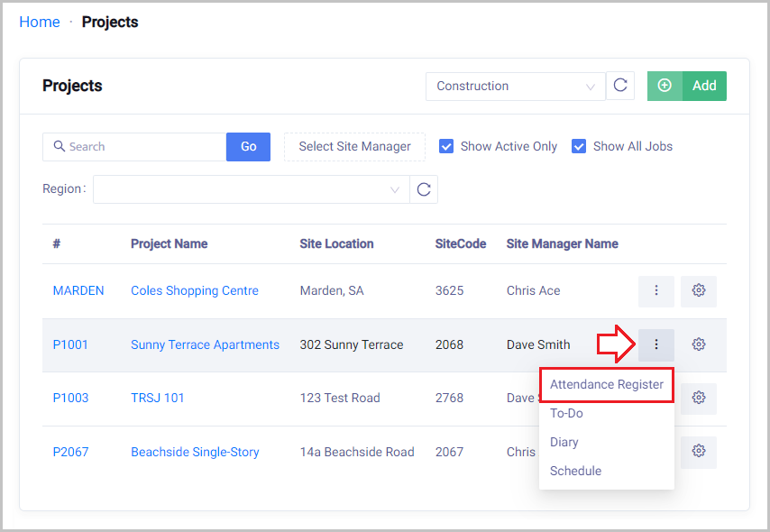Viewport: 770px width, 532px height.
Task: Open settings gear for Coles Shopping Centre
Action: (698, 290)
